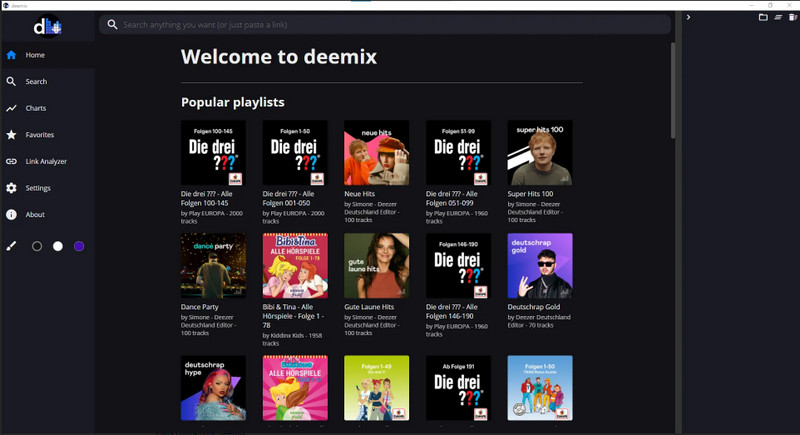
Task: Focus the main search input field
Action: pyautogui.click(x=385, y=24)
